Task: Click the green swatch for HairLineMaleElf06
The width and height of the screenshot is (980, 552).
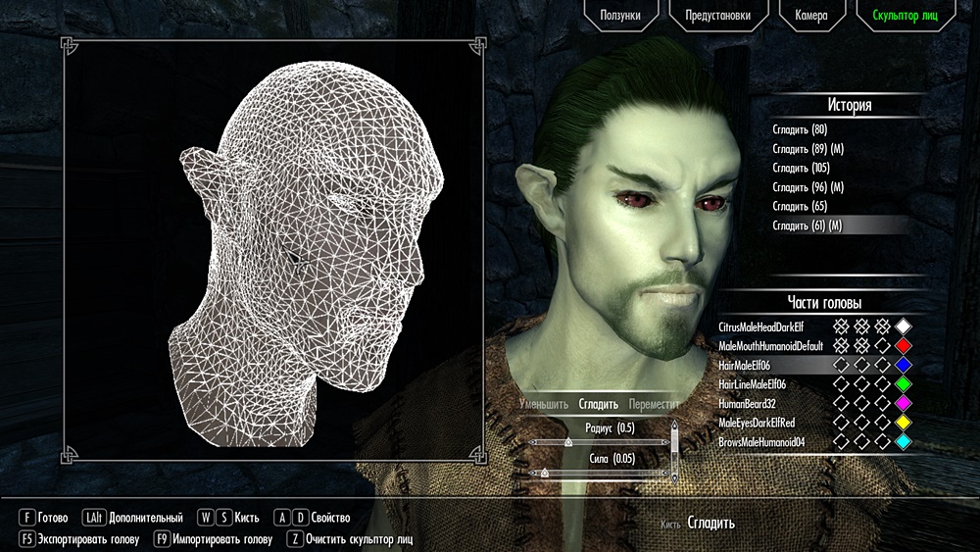Action: pos(904,383)
